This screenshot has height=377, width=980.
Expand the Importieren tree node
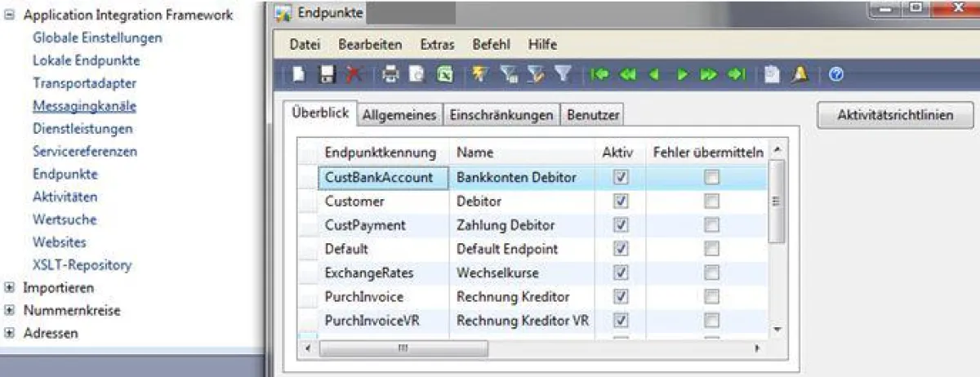(10, 287)
